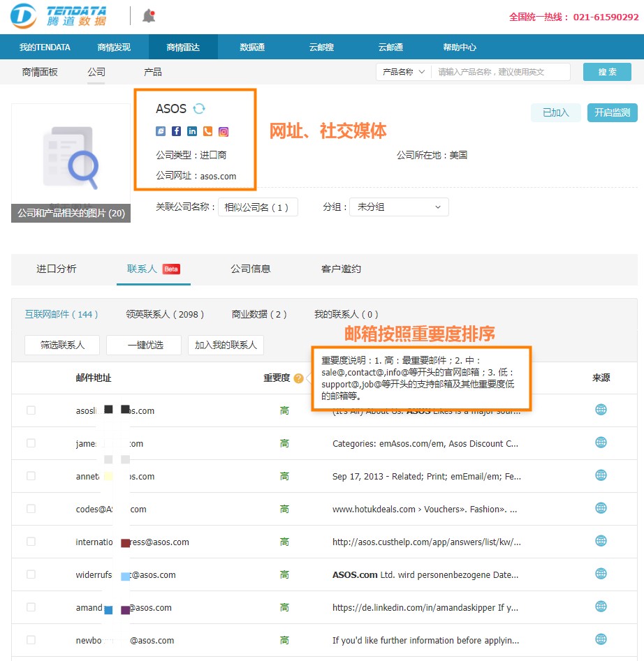Click the https://de.linkedin.com/in/amandaskipper description text
This screenshot has height=661, width=644.
pos(425,607)
